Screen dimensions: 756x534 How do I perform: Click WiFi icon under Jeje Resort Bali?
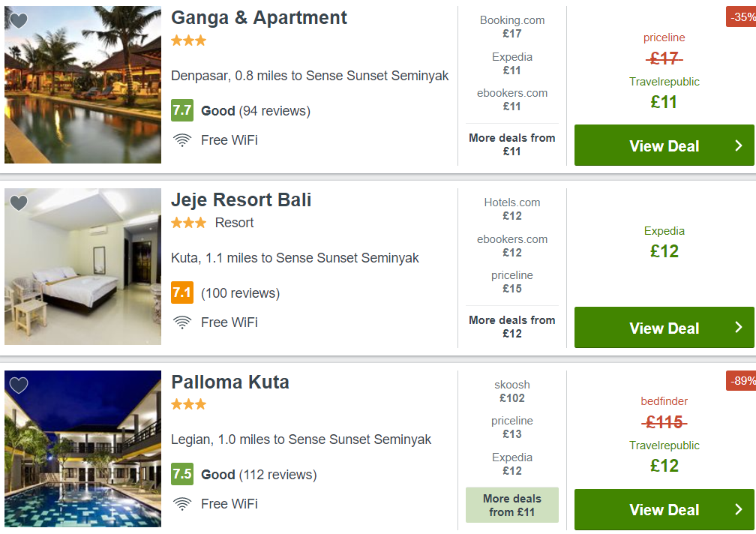coord(182,322)
